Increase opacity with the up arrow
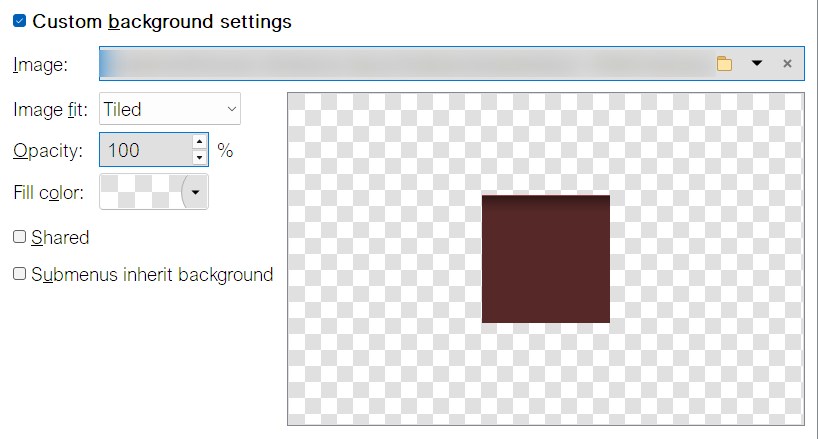818x439 pixels. pyautogui.click(x=200, y=142)
